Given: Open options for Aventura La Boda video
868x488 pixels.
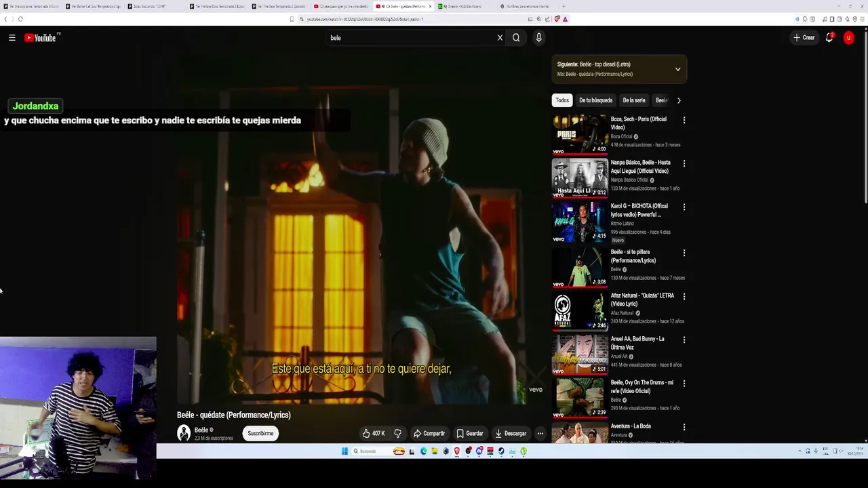Looking at the screenshot, I should (x=684, y=427).
